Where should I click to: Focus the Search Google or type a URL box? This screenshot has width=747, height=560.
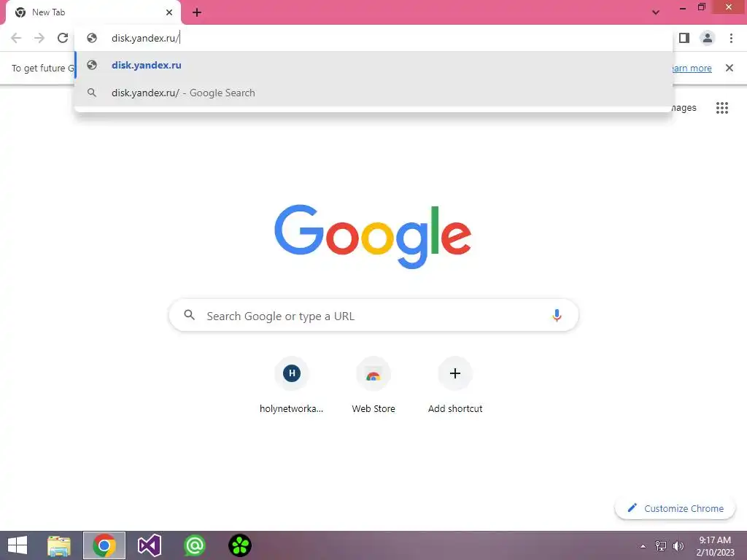tap(373, 315)
